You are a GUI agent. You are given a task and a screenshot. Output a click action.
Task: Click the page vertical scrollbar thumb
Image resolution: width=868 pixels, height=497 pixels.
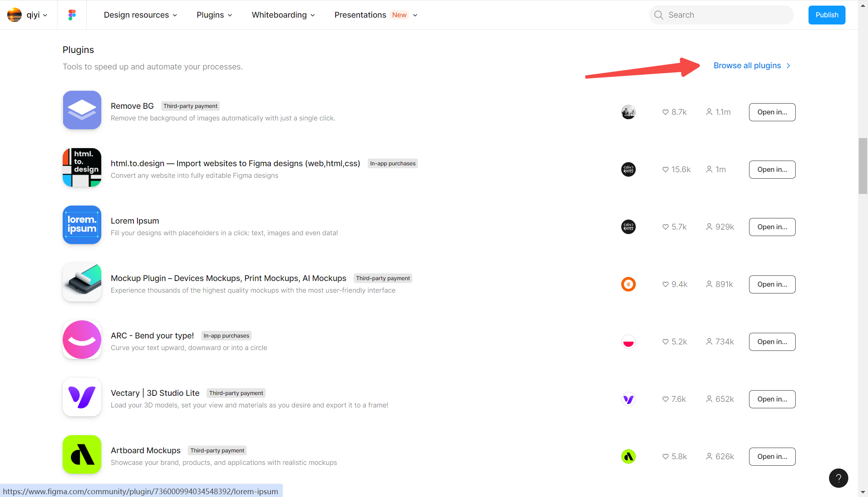(x=863, y=166)
